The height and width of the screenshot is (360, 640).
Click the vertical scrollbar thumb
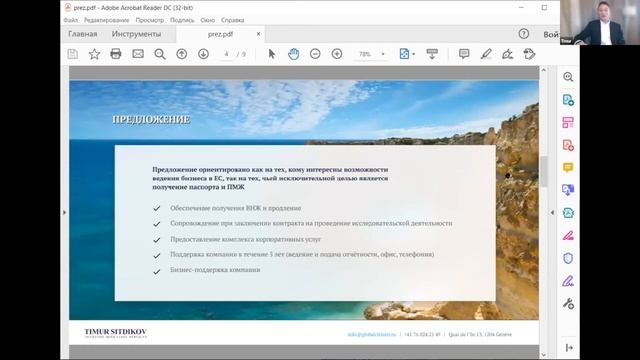pyautogui.click(x=544, y=171)
